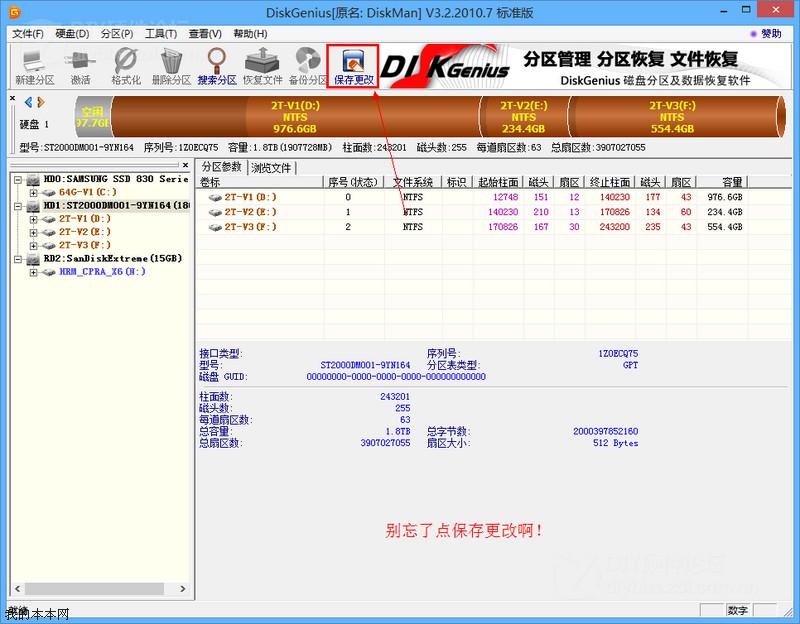Click the disk GUID value 00000000-0000-0000-0000-000000000000
Image resolution: width=800 pixels, height=624 pixels.
click(396, 377)
